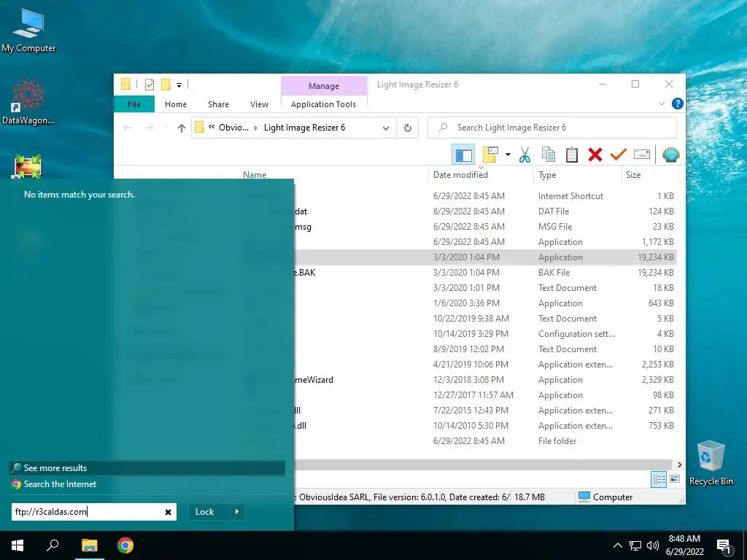Click the Cut scissors icon
This screenshot has width=747, height=560.
coord(525,155)
